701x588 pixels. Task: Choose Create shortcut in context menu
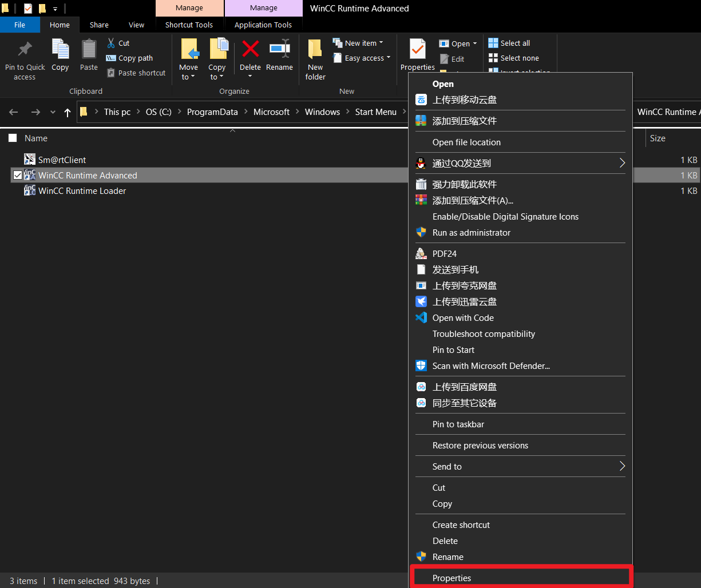click(x=521, y=525)
